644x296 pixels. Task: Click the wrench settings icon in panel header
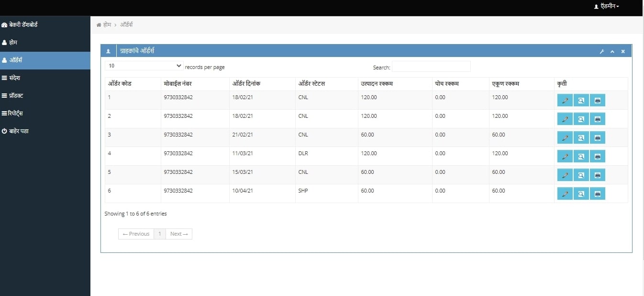point(602,52)
